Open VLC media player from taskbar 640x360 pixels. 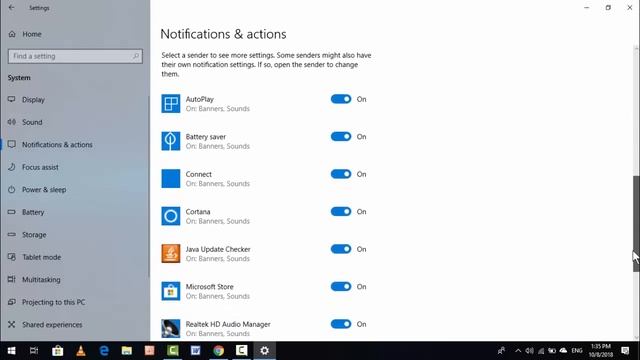click(x=81, y=351)
